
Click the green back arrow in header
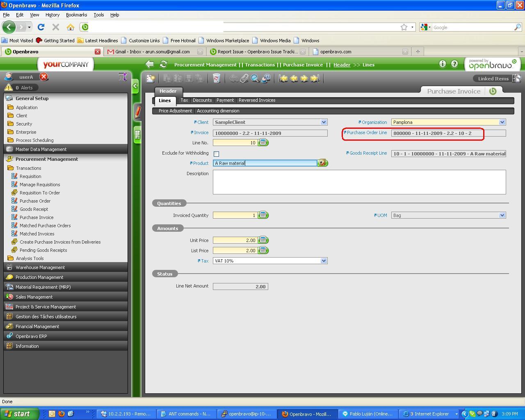tap(150, 64)
